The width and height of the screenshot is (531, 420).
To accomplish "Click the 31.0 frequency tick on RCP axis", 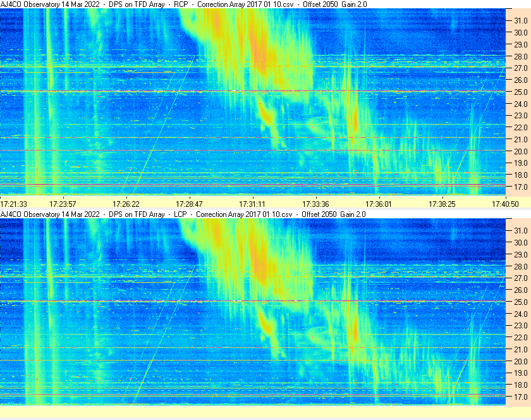I will pos(521,21).
